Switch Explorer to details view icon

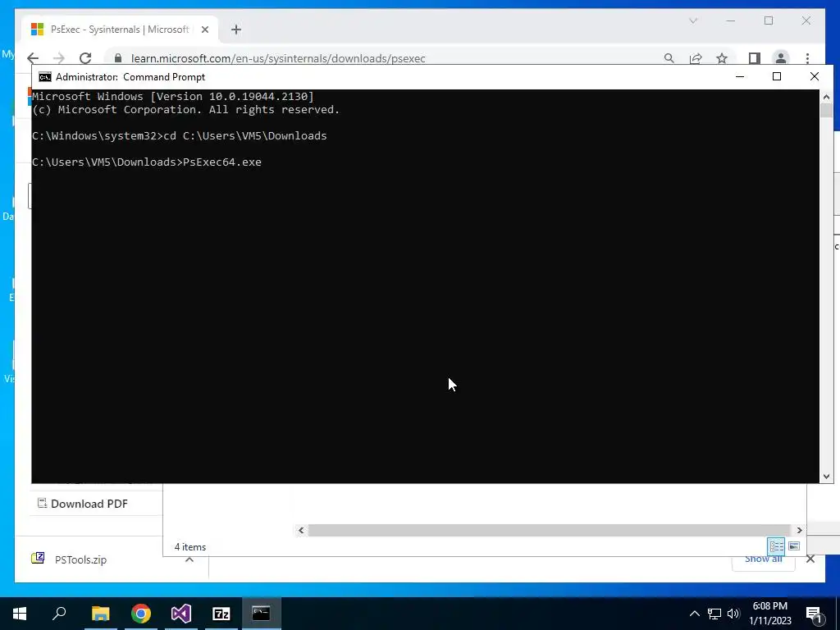tap(776, 546)
